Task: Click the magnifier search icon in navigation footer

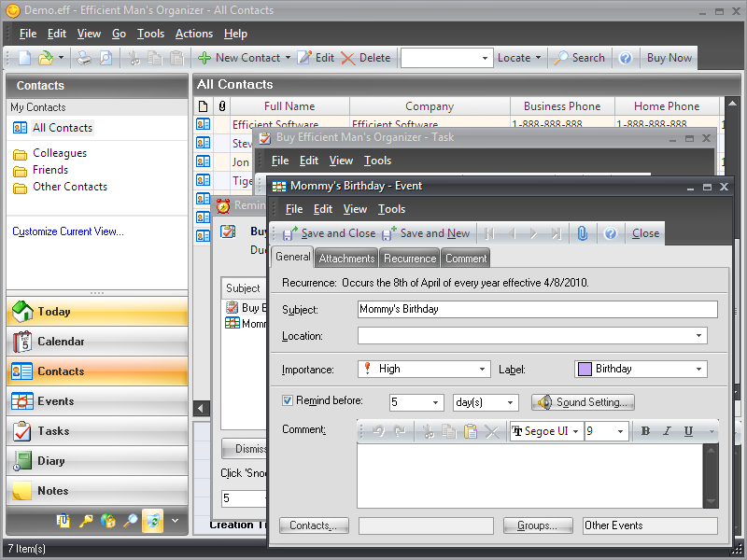Action: tap(131, 521)
